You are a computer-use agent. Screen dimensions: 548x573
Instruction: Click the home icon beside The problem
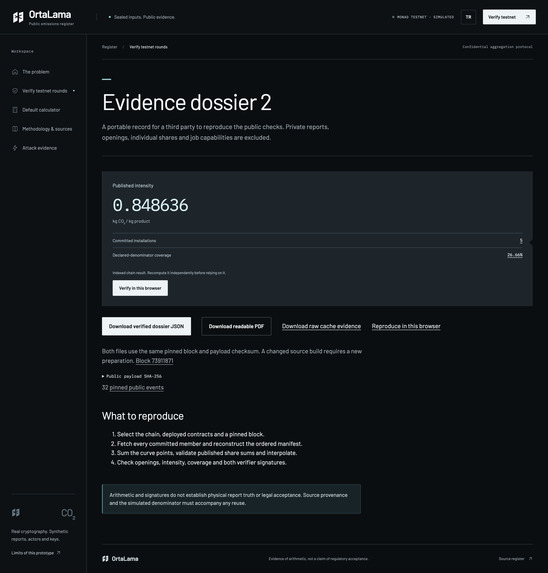pyautogui.click(x=15, y=72)
